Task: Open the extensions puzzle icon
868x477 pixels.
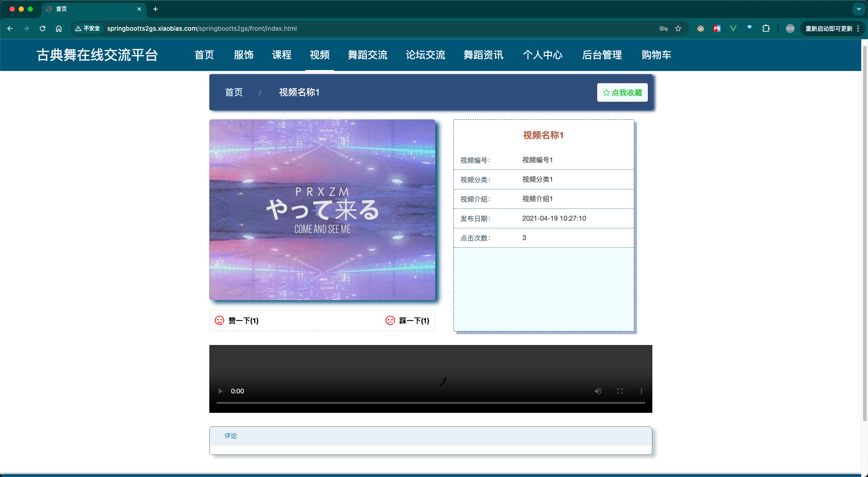Action: tap(766, 28)
